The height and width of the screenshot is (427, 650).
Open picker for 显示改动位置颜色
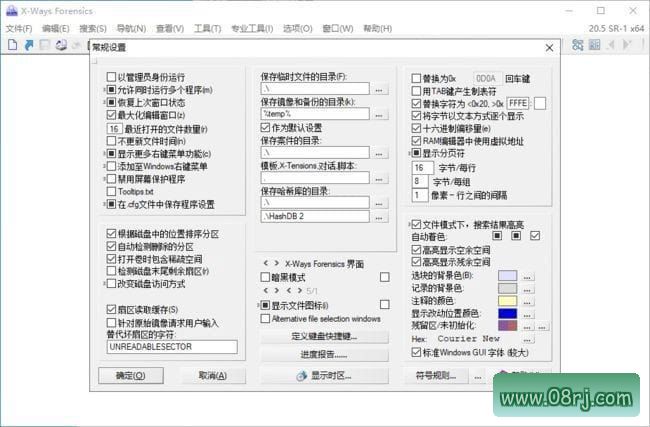pyautogui.click(x=527, y=314)
